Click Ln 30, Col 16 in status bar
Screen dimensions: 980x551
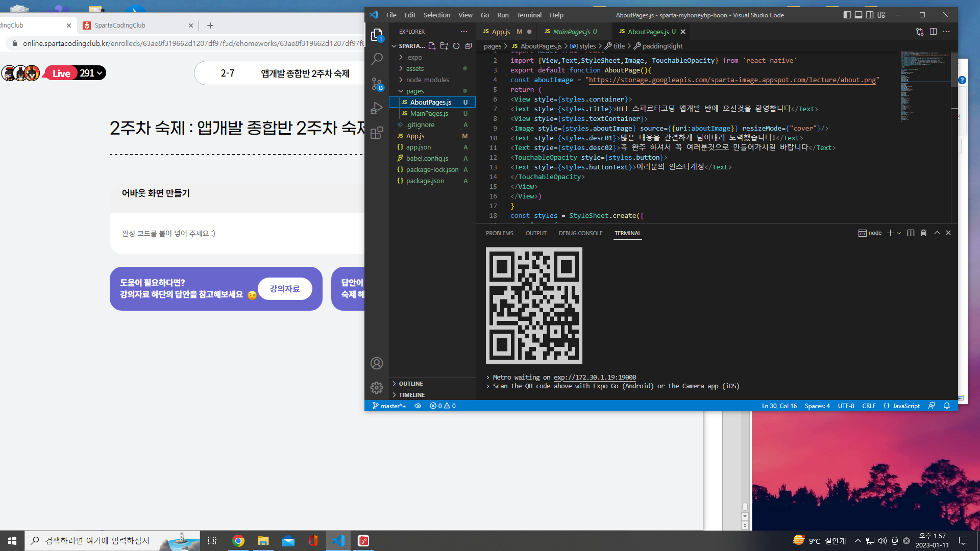779,406
